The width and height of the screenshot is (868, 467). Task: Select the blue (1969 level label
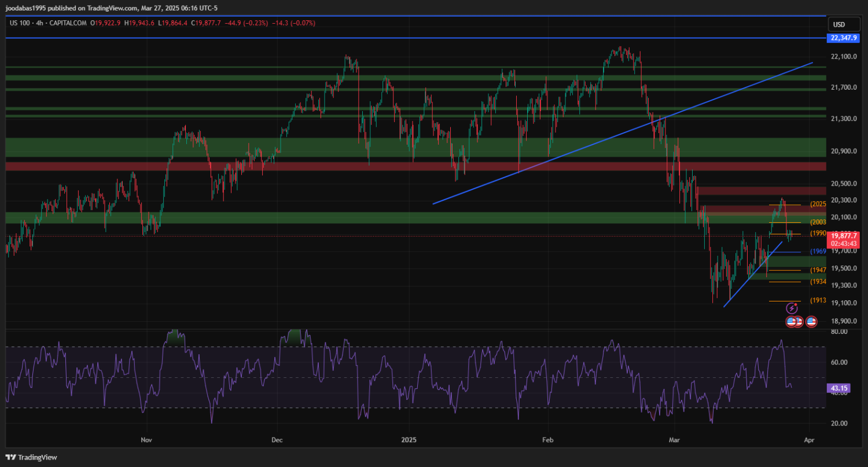click(x=818, y=252)
